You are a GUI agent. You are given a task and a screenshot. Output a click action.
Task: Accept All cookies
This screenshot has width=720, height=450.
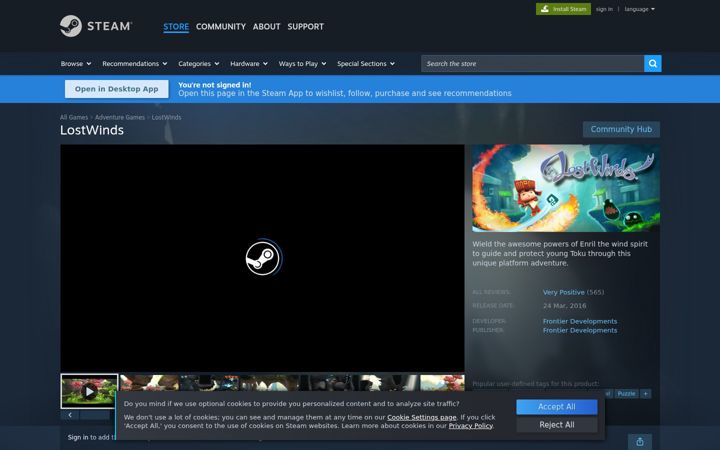[557, 406]
